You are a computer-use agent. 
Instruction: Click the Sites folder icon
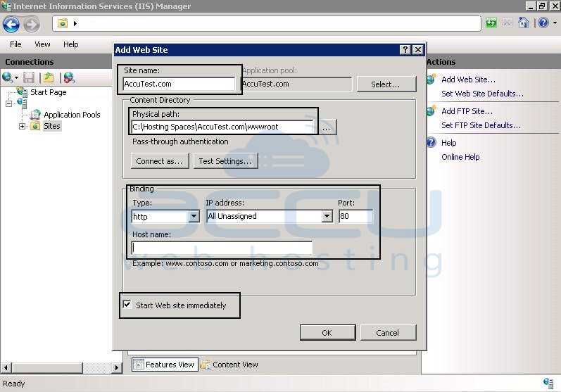35,126
